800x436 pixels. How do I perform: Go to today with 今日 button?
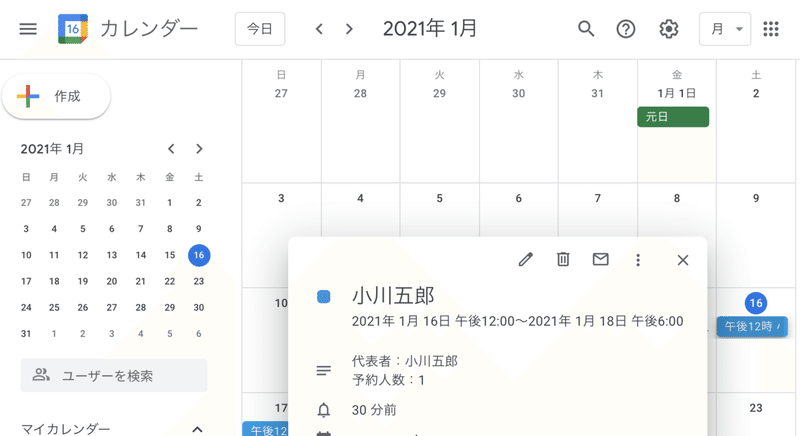(260, 29)
